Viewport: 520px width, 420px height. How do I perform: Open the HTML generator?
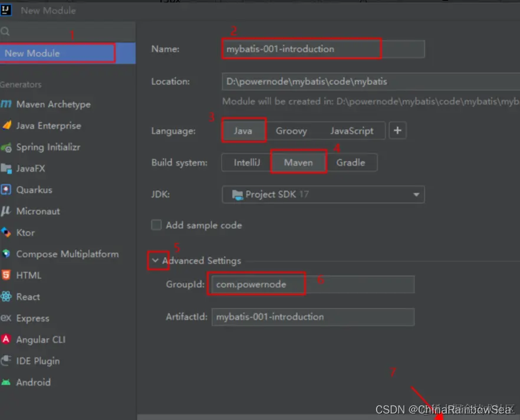68,275
